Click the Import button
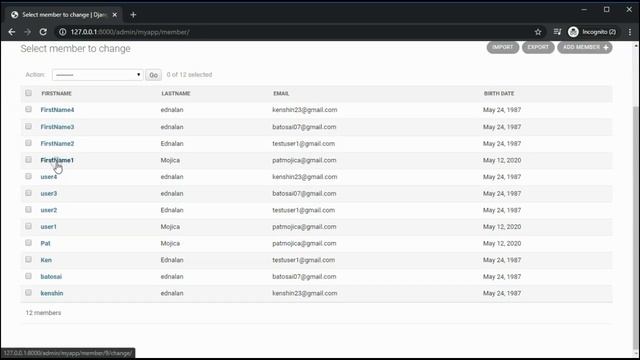Viewport: 640px width, 360px height. pos(502,47)
